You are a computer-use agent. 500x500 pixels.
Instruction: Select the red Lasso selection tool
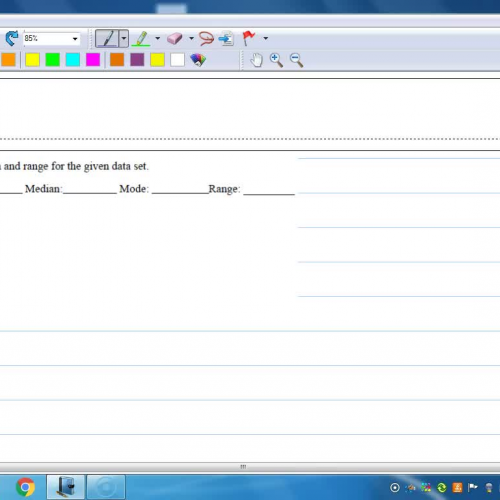pos(206,39)
